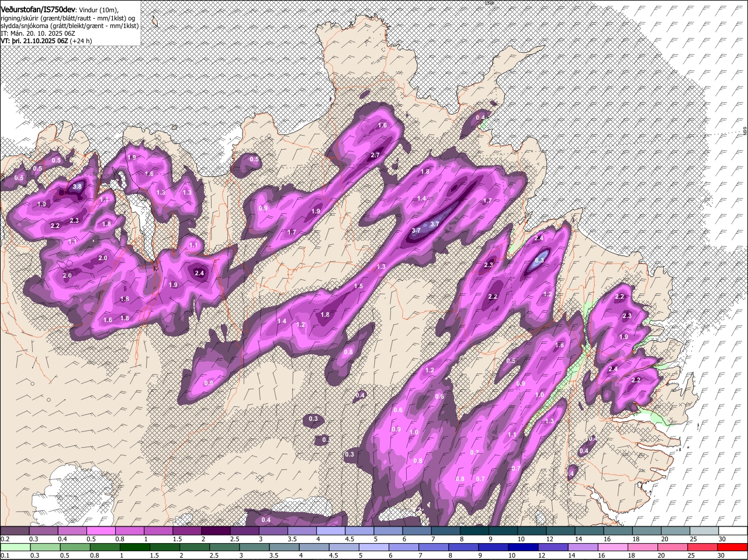Screen dimensions: 748x560
Task: Click the '(+24 h)' forecast offset text
Action: [81, 42]
